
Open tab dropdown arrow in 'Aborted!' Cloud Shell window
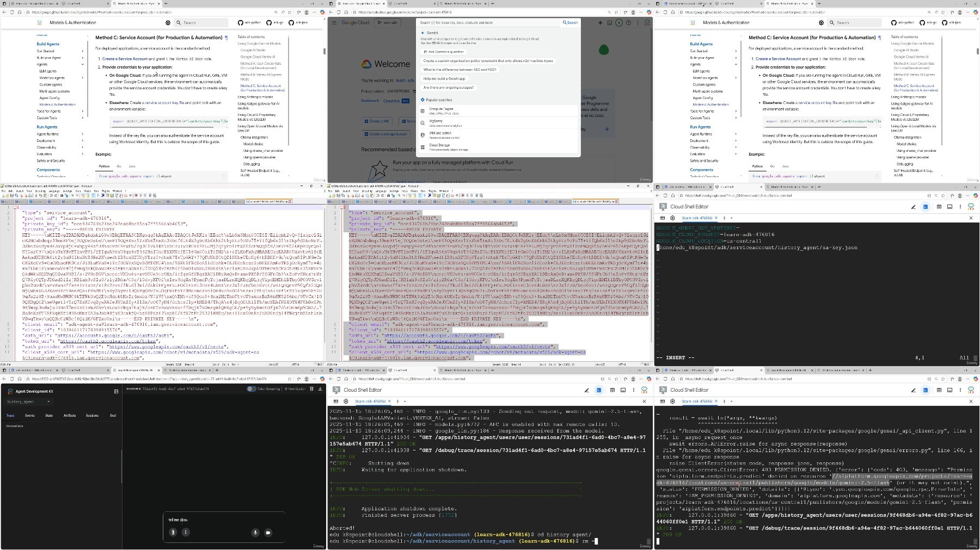405,401
